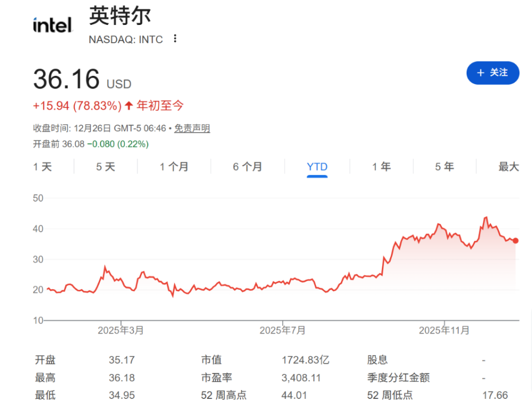532x415 pixels.
Task: Click the 关注 follow button
Action: (493, 73)
